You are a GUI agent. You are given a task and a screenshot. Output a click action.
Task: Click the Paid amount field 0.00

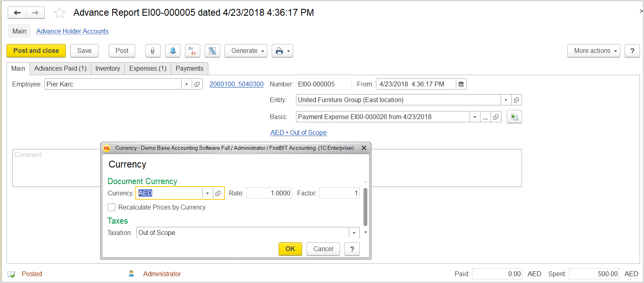point(497,274)
